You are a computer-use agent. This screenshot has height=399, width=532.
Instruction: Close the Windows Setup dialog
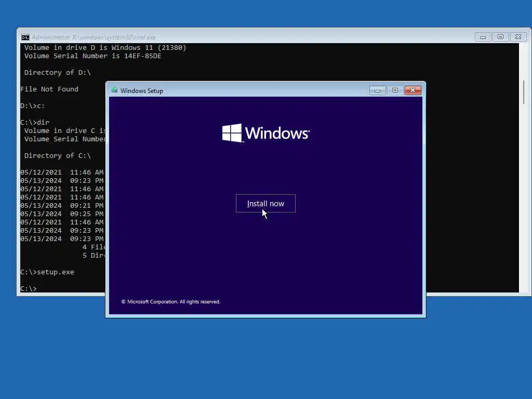413,90
